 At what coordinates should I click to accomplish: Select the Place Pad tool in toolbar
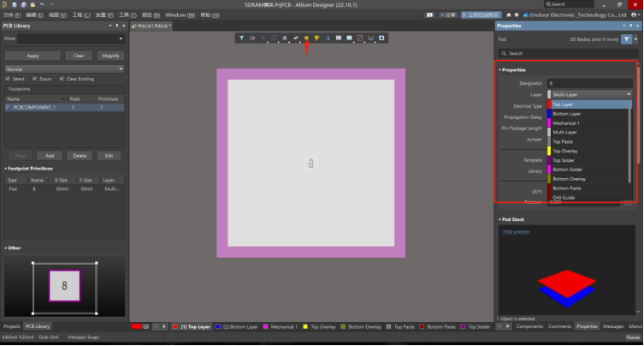click(x=306, y=38)
